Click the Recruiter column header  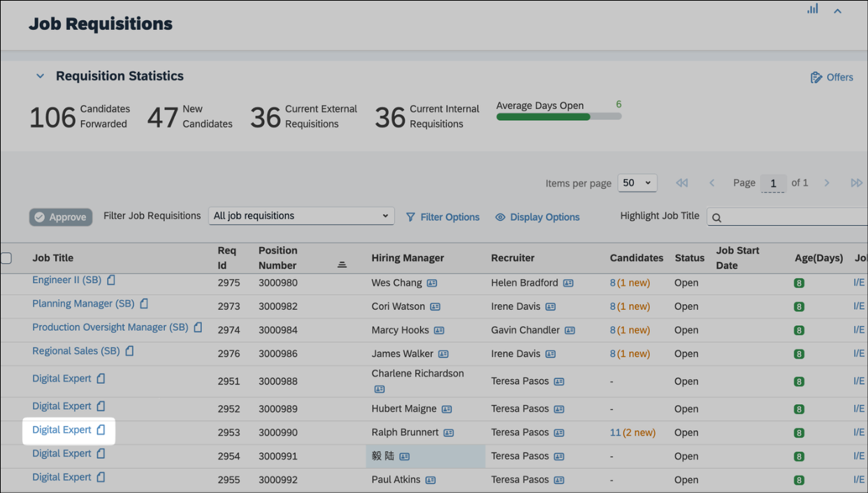tap(512, 258)
